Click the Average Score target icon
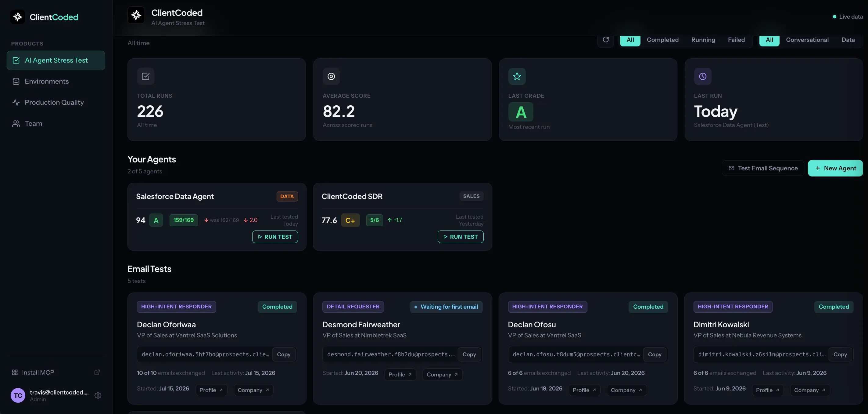868x414 pixels. [331, 76]
